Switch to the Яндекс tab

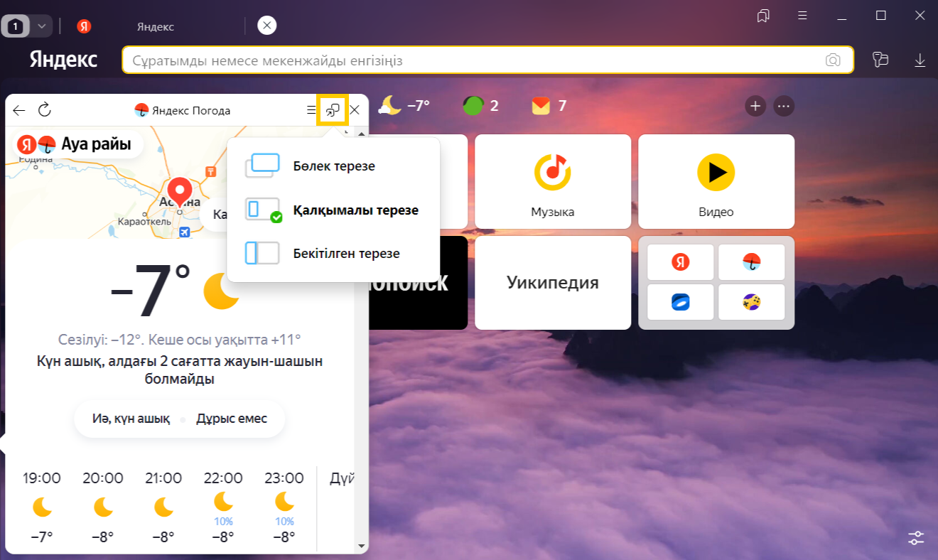156,26
